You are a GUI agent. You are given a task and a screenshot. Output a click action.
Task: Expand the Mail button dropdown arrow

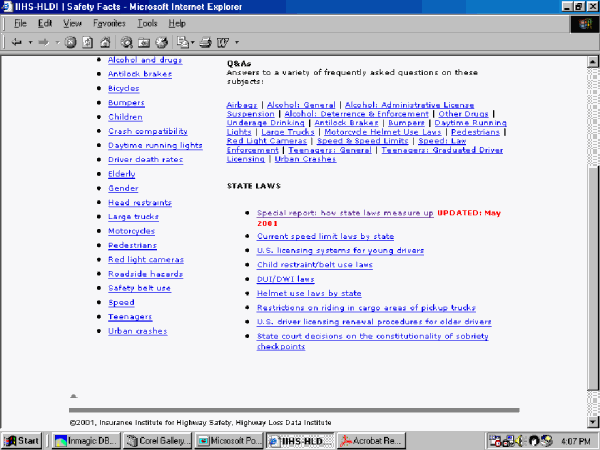pos(192,42)
